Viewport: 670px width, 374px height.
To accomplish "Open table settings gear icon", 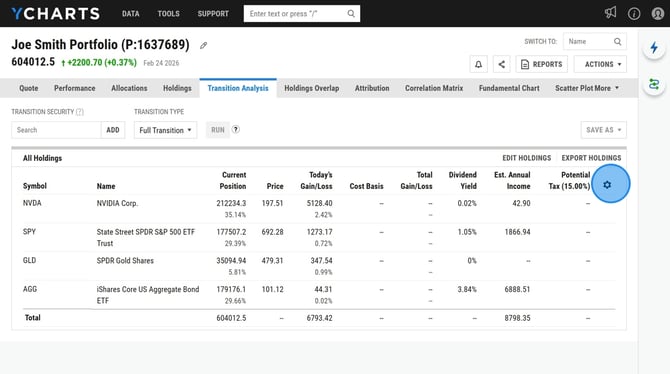I will click(x=607, y=185).
